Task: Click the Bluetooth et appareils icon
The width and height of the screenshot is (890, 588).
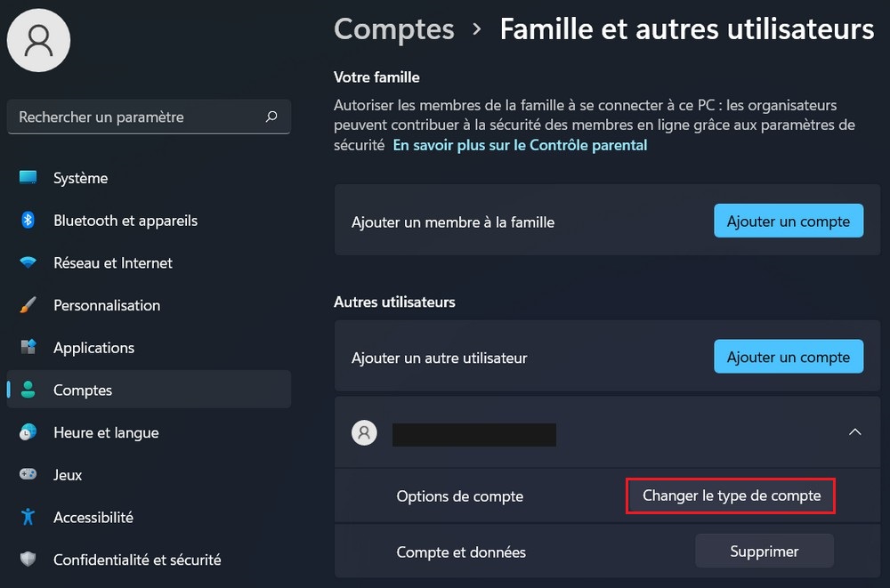Action: pyautogui.click(x=28, y=221)
